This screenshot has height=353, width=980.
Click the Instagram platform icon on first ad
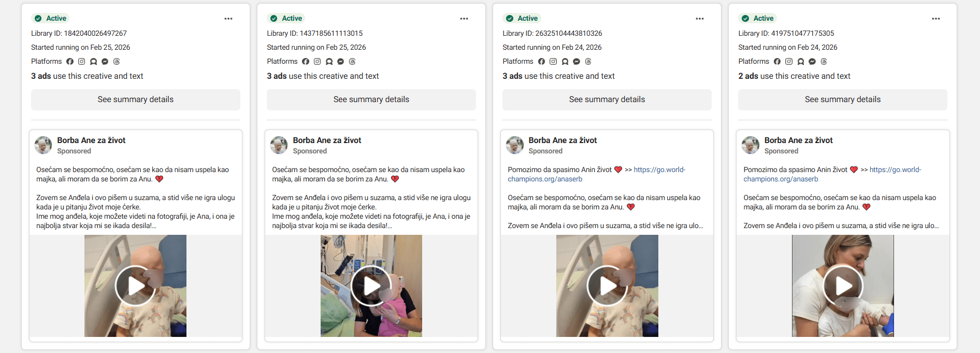coord(82,62)
